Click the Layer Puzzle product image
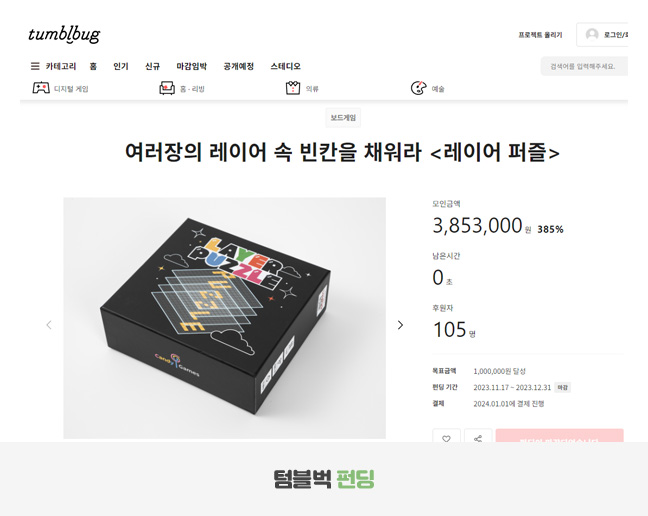Screen dimensions: 648x516 (224, 318)
